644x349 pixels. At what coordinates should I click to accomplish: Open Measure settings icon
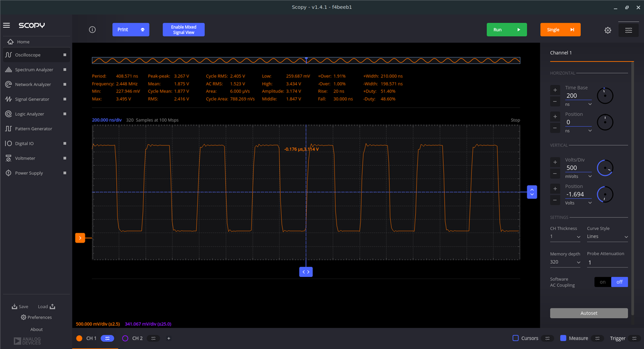click(597, 338)
